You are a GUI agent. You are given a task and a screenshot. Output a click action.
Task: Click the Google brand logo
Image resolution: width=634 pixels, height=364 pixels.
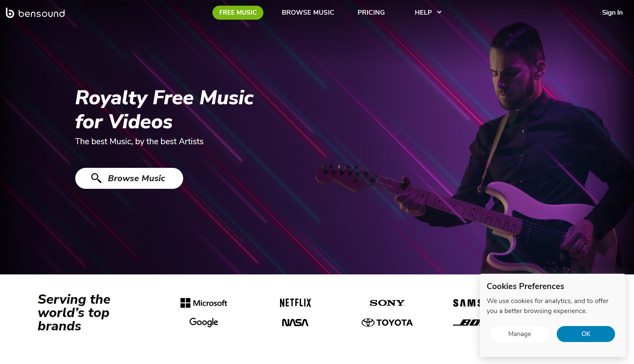tap(204, 322)
